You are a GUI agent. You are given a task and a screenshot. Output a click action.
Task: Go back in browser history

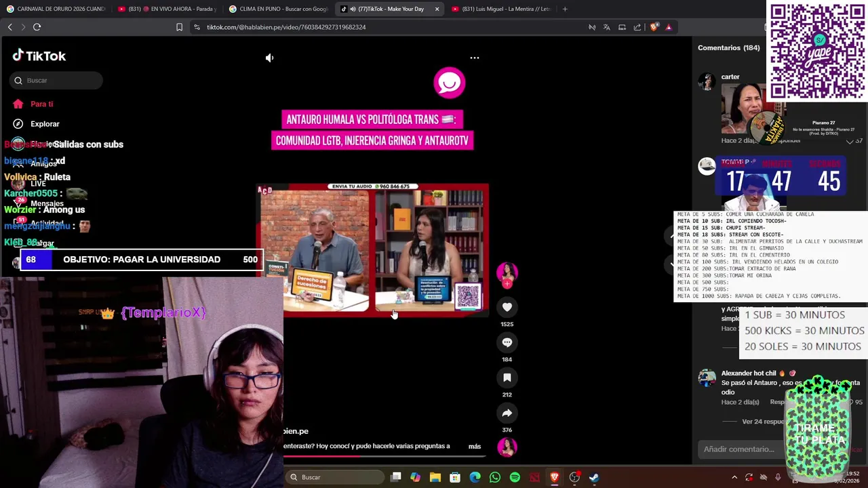point(9,27)
